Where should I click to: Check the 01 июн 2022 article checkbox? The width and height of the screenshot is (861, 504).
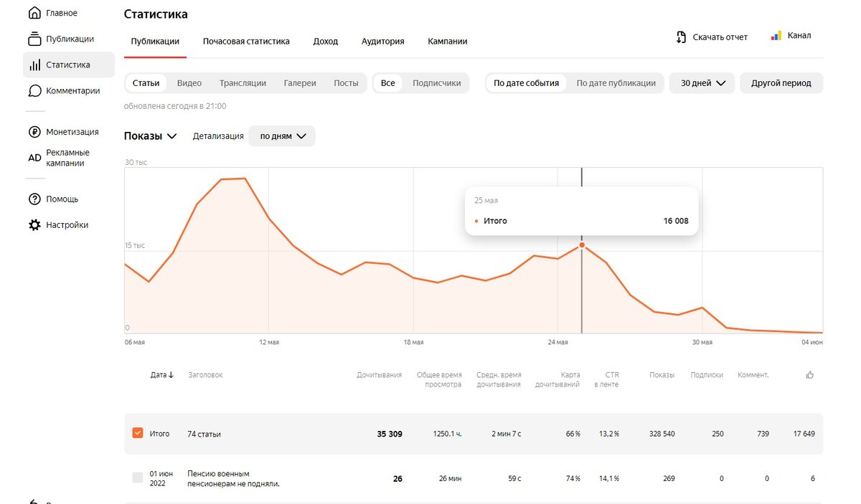(138, 477)
